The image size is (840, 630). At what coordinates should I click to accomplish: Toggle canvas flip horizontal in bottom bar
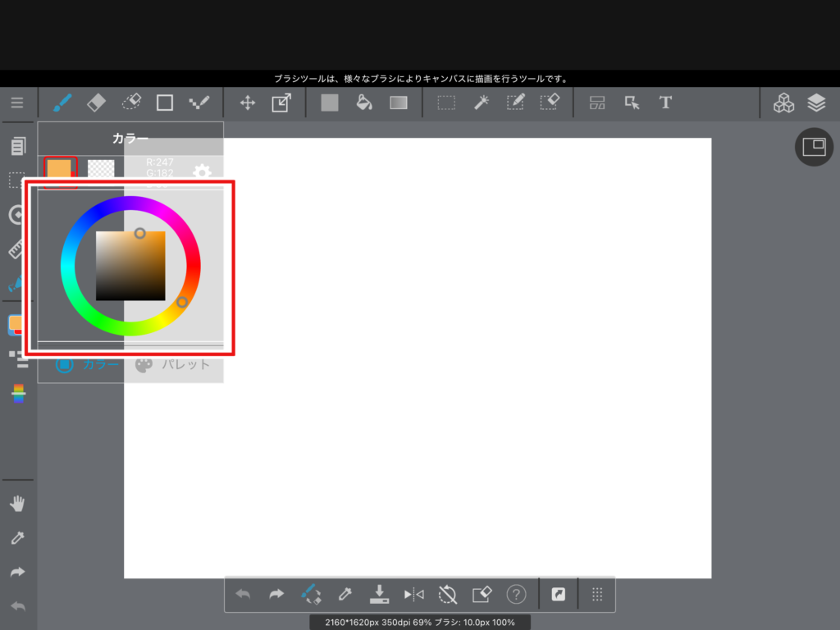pos(413,594)
